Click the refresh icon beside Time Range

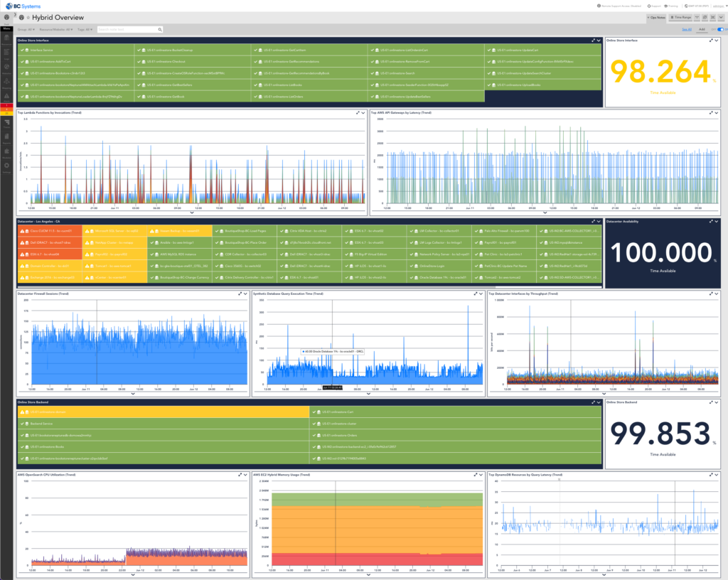click(x=705, y=17)
